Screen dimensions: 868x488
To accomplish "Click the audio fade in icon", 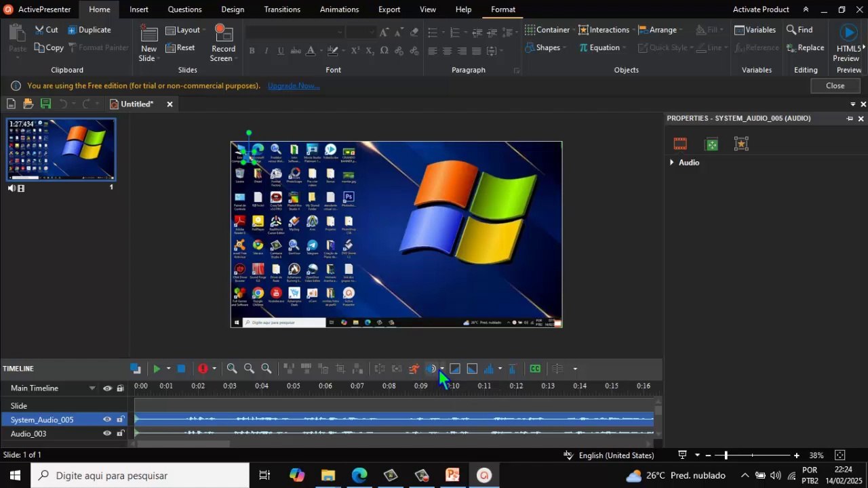I will click(x=455, y=369).
